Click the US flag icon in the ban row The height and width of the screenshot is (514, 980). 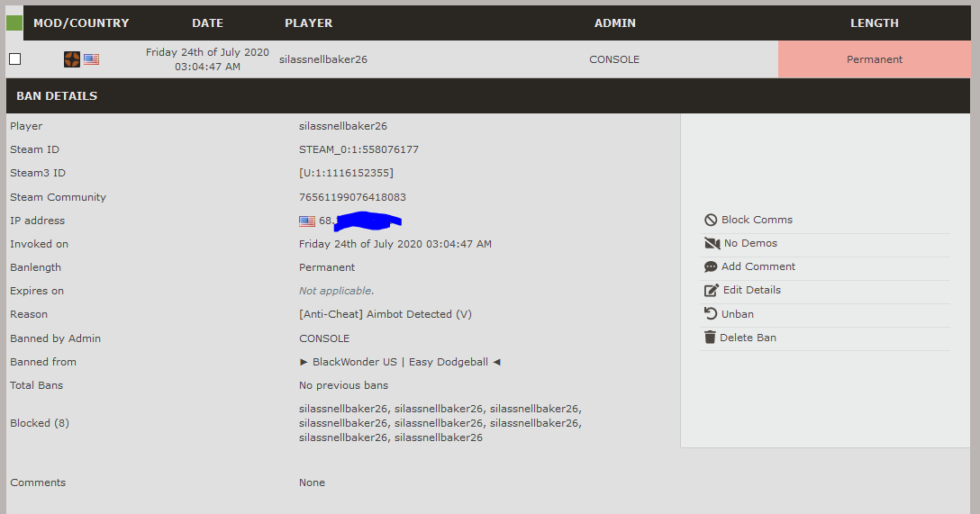tap(91, 59)
